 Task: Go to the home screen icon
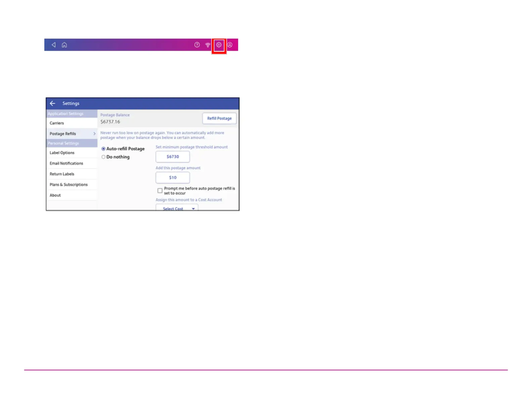64,45
